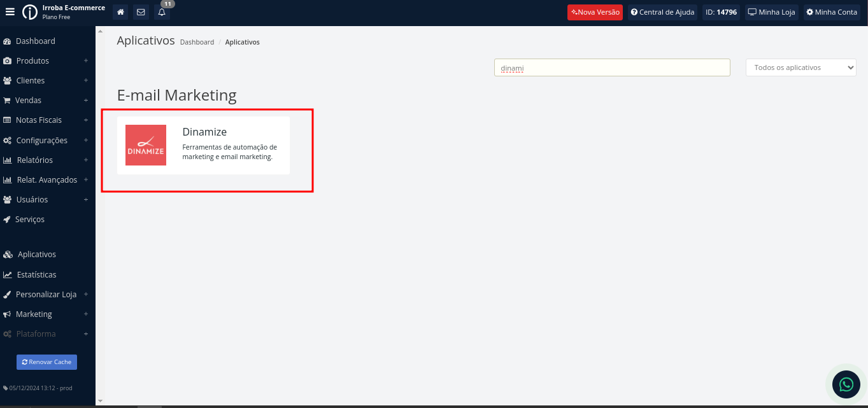868x408 pixels.
Task: Click the Marketing megaphone icon
Action: click(8, 314)
